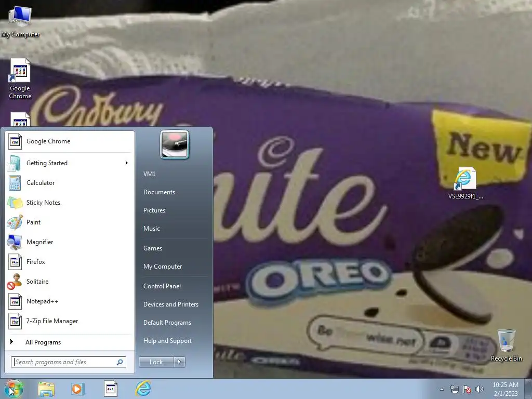Open My Computer from Start menu
This screenshot has width=532, height=399.
point(175,267)
